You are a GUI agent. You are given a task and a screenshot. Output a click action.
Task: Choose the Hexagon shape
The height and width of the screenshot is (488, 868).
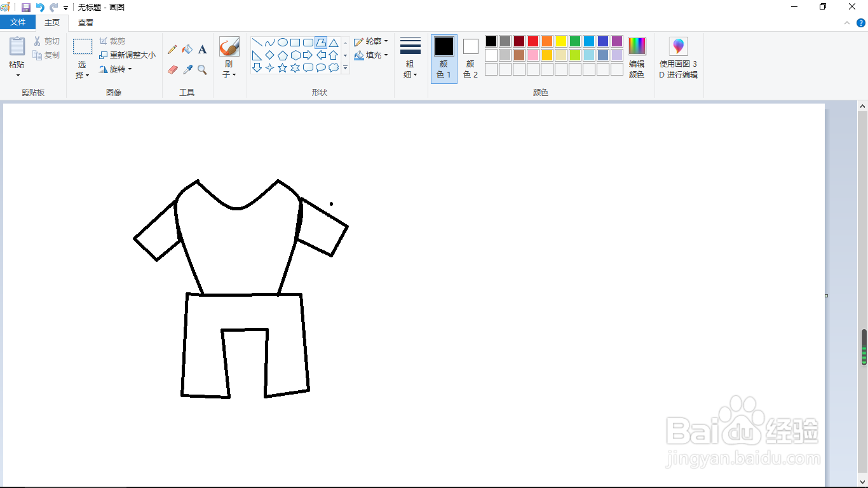pos(295,55)
